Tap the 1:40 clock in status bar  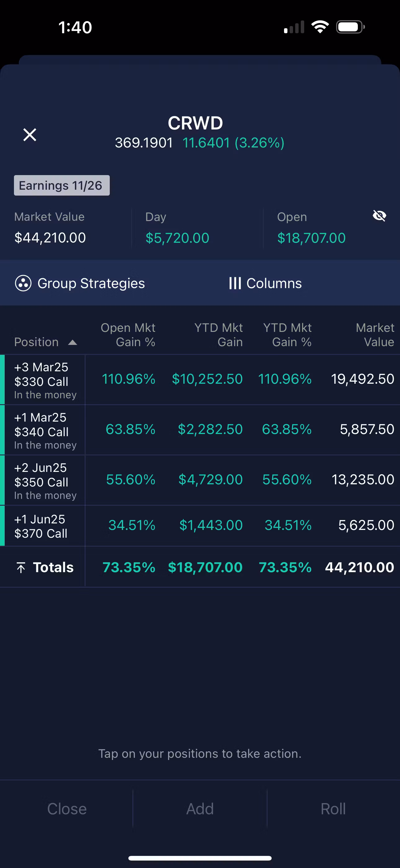pos(75,27)
